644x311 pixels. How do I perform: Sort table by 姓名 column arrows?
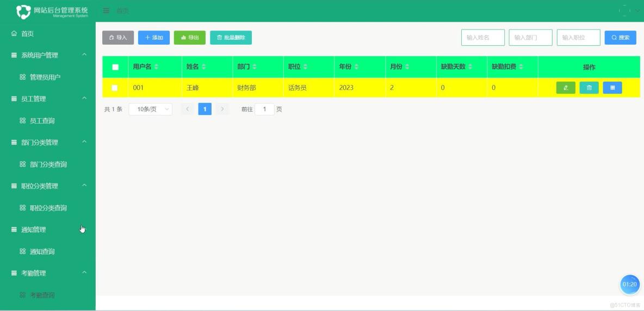click(204, 66)
